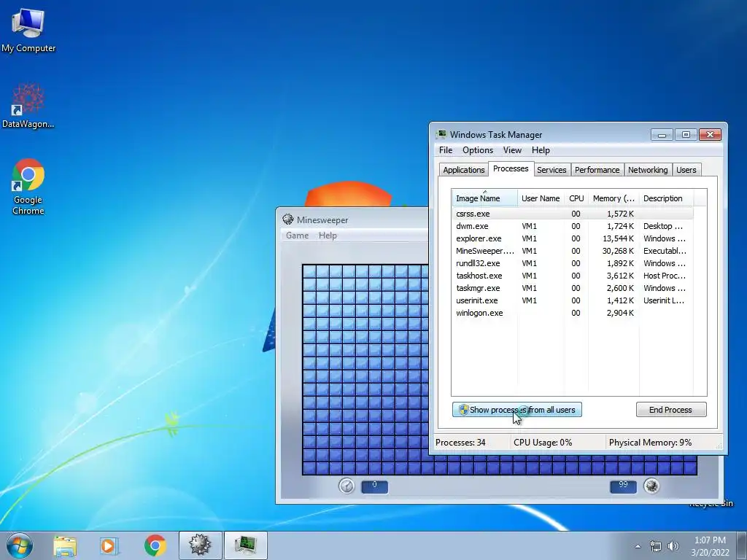Open My Computer desktop icon
Image resolution: width=747 pixels, height=560 pixels.
tap(28, 29)
